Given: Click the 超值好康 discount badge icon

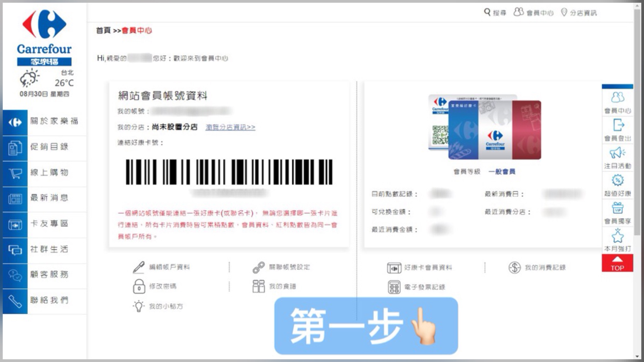Looking at the screenshot, I should pyautogui.click(x=618, y=180).
